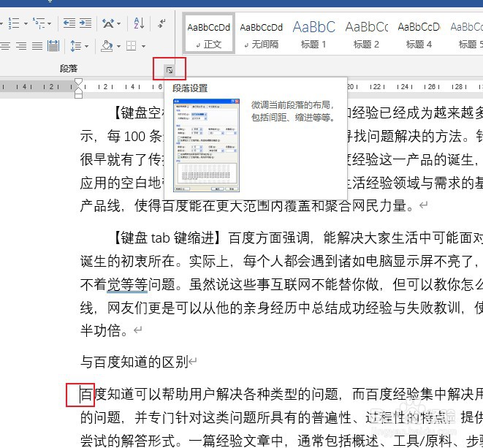Apply the 正文 style
Screen dimensions: 483x448
[x=209, y=34]
